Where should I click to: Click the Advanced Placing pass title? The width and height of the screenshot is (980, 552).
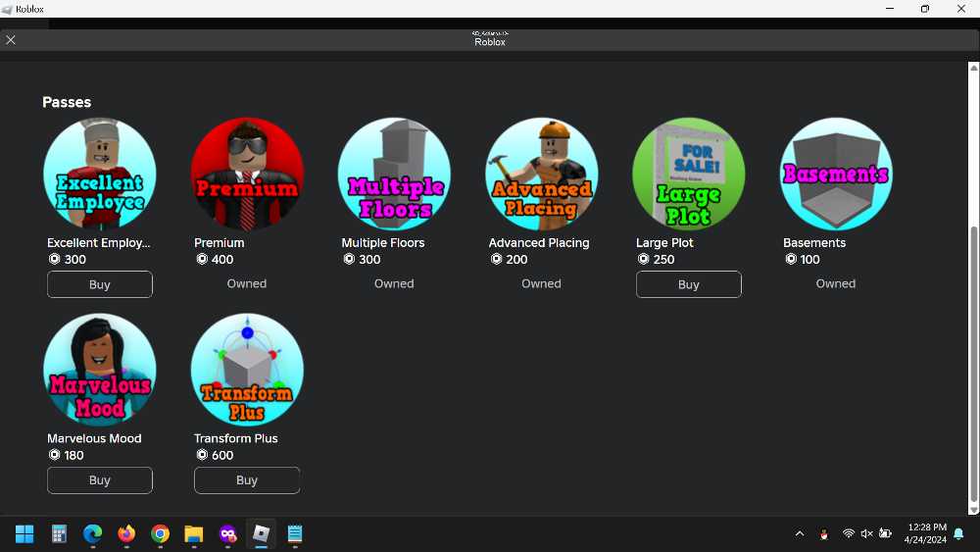[539, 242]
